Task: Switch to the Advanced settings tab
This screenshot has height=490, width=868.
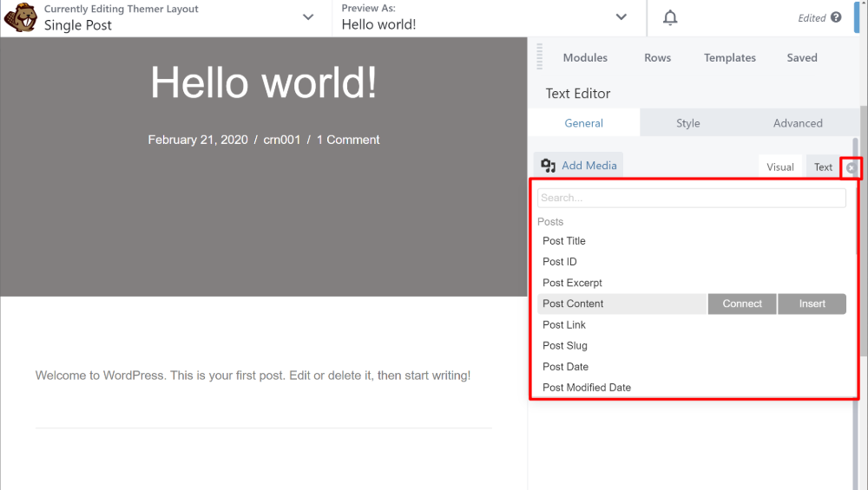Action: point(798,123)
